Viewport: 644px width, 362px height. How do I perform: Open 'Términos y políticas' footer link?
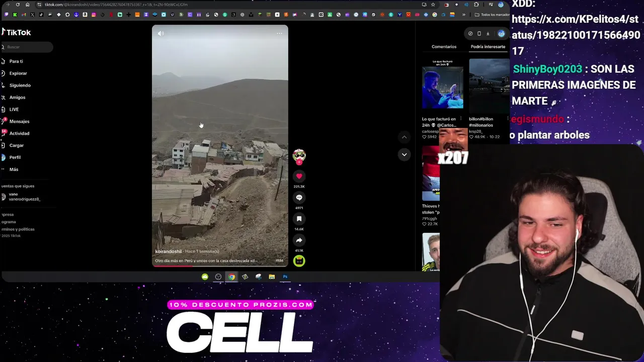coord(18,229)
